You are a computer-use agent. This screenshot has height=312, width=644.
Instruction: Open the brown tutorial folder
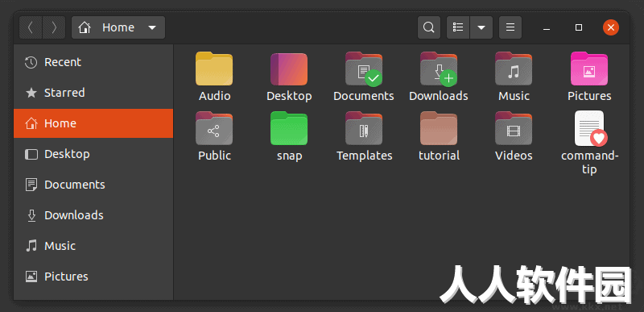[439, 128]
